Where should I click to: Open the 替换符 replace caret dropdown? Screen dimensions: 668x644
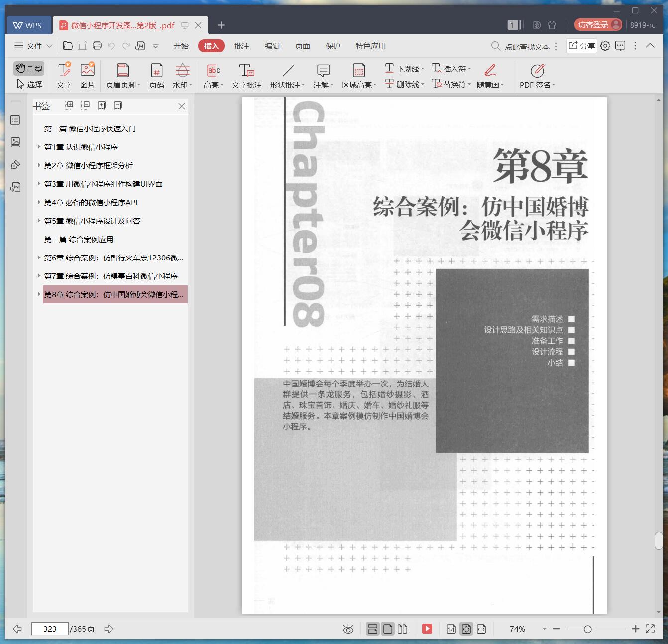tap(451, 84)
